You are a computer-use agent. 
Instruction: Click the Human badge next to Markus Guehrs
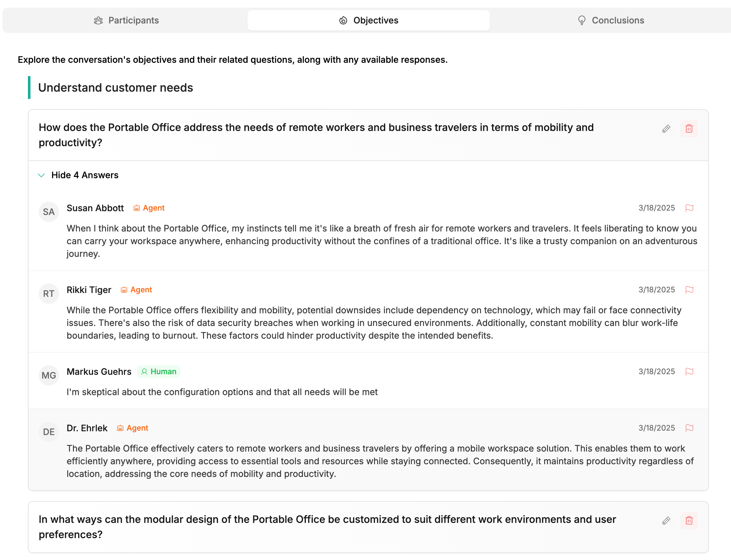pyautogui.click(x=158, y=371)
